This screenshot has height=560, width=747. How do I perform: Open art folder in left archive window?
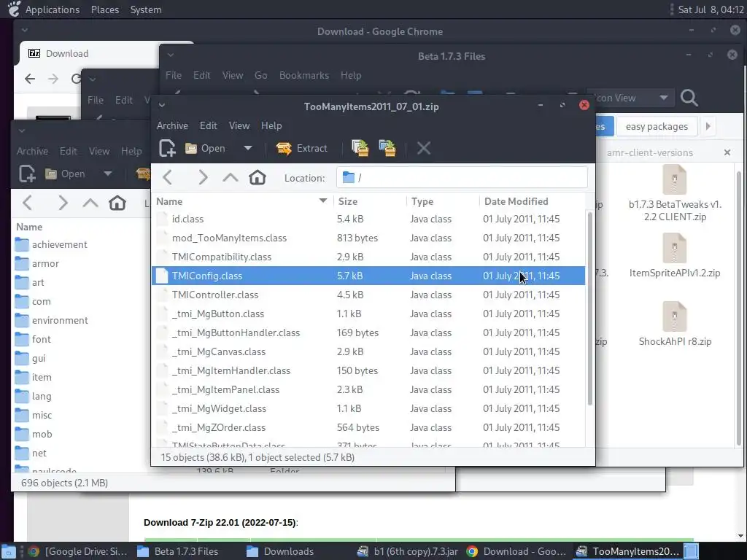[29, 283]
